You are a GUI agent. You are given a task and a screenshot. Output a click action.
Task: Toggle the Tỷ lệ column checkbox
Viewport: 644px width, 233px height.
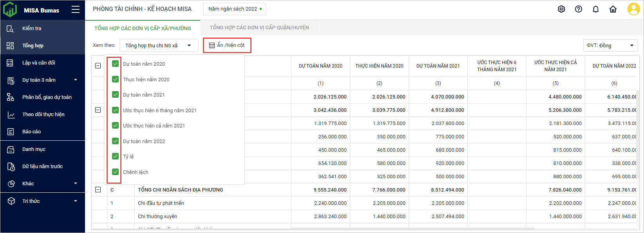pos(115,156)
